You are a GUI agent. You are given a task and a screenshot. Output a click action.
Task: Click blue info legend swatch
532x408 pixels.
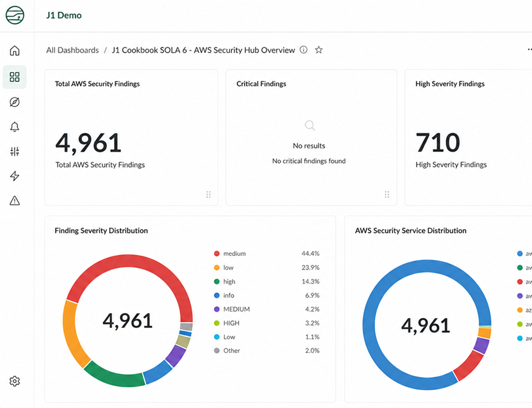coord(217,295)
